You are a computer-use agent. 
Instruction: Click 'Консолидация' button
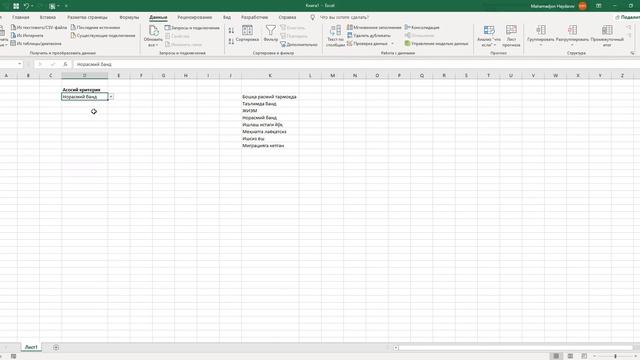click(x=422, y=27)
